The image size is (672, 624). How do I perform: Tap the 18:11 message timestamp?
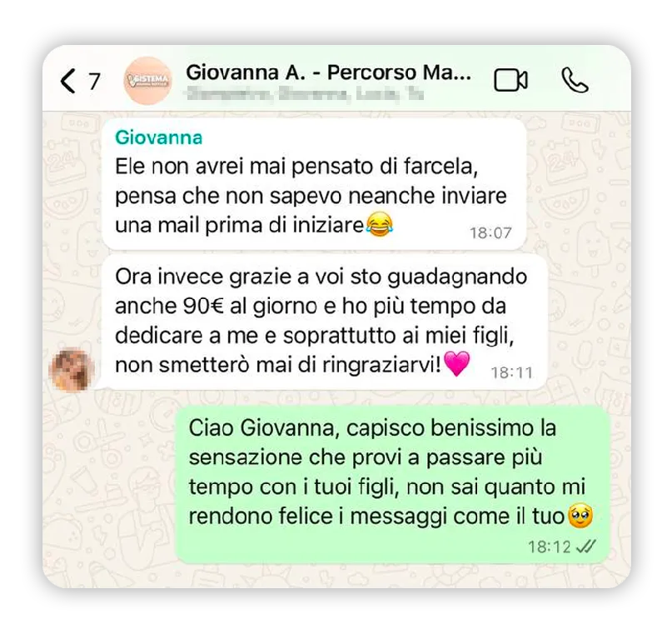(x=512, y=372)
